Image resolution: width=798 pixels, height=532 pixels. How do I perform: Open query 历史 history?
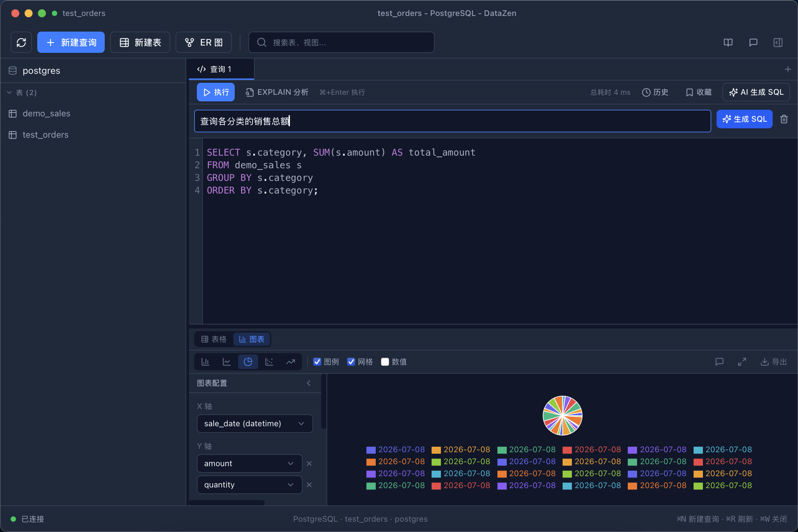point(655,92)
